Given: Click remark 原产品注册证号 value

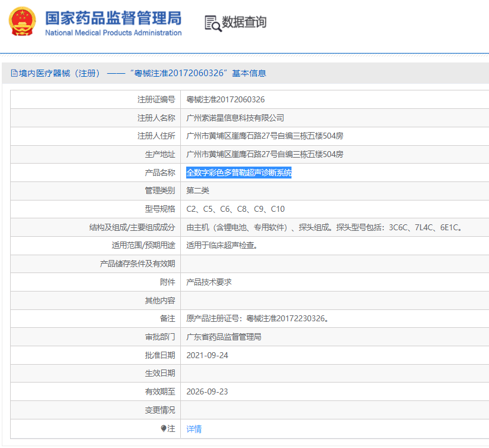Looking at the screenshot, I should click(x=258, y=318).
